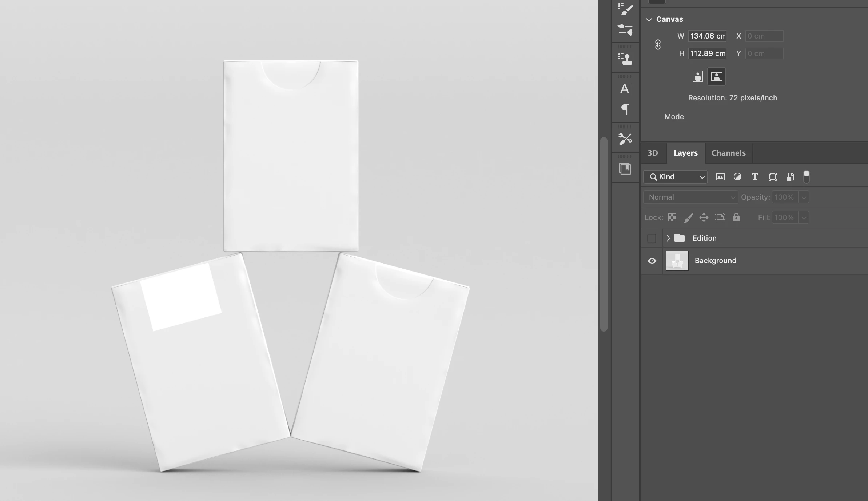The image size is (868, 501).
Task: Open the Paragraph panel icon
Action: [625, 109]
